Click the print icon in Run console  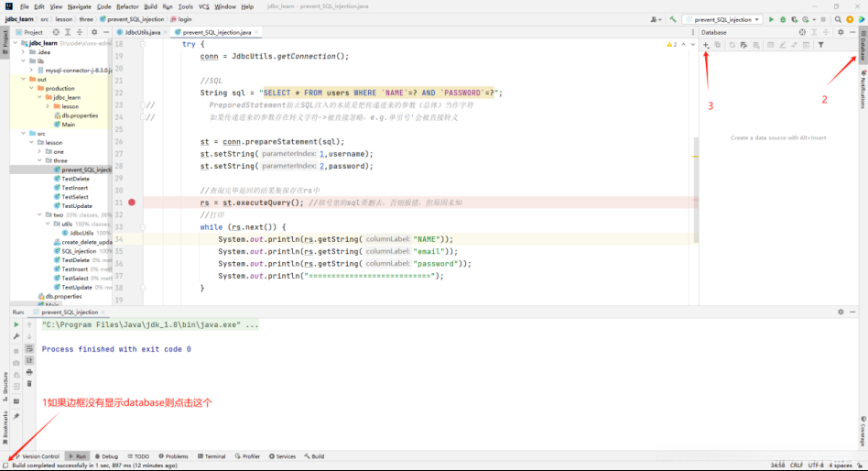pyautogui.click(x=29, y=372)
